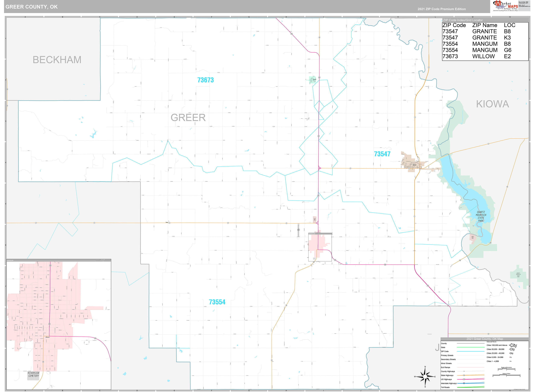Click the GREER COUNTY, OK title

(x=32, y=7)
